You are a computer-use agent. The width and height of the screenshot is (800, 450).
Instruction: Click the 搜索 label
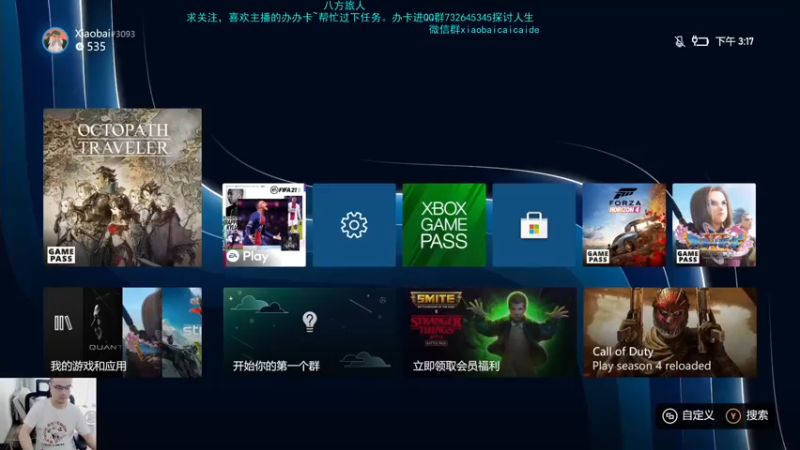[x=757, y=415]
